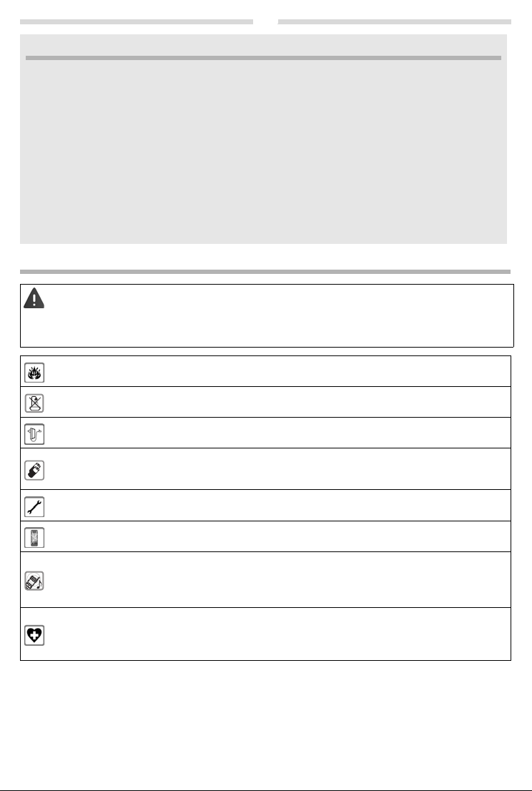
Task: Click the dark gray bar inside the gray panel
Action: [263, 58]
